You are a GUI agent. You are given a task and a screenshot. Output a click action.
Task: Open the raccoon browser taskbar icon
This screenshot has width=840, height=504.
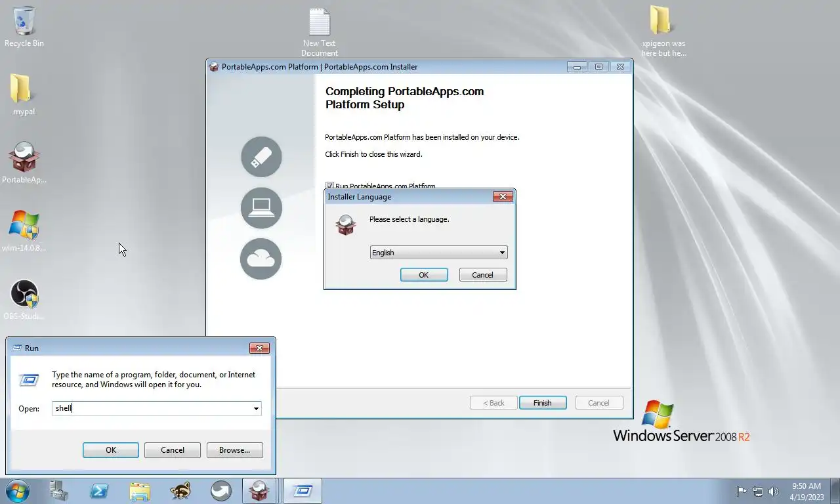point(180,491)
